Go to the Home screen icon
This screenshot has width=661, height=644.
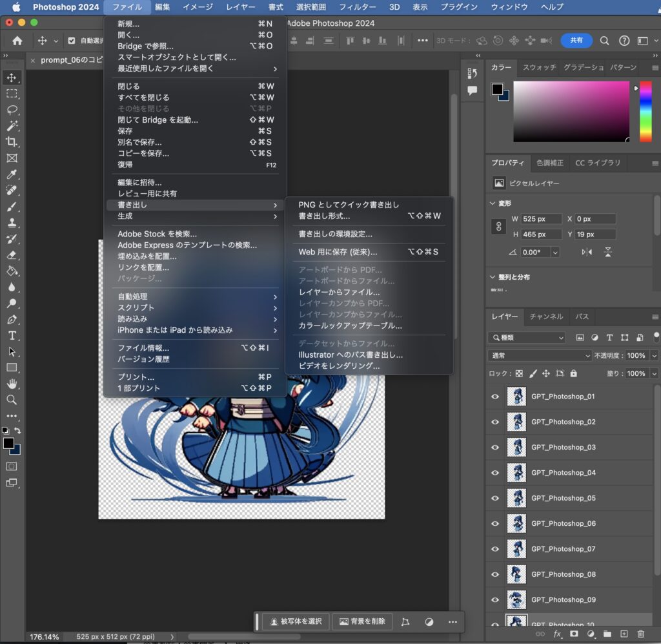point(17,41)
